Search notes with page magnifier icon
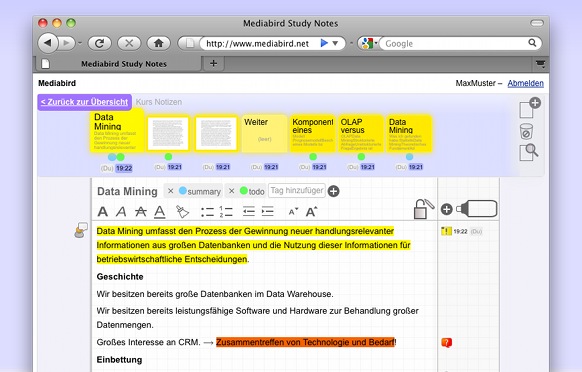The width and height of the screenshot is (582, 372). pos(529,152)
